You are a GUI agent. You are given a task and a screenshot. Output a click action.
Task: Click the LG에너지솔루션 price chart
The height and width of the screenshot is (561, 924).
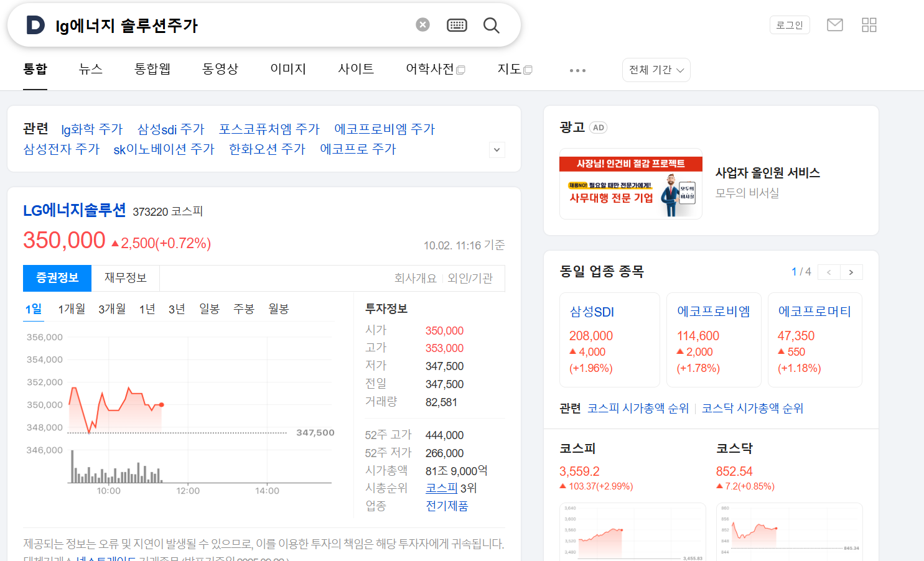pos(180,410)
